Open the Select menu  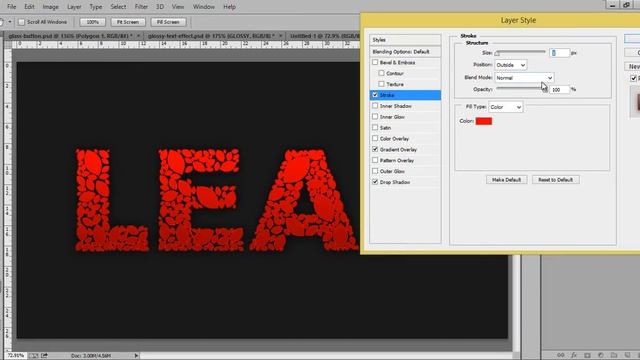click(x=118, y=7)
